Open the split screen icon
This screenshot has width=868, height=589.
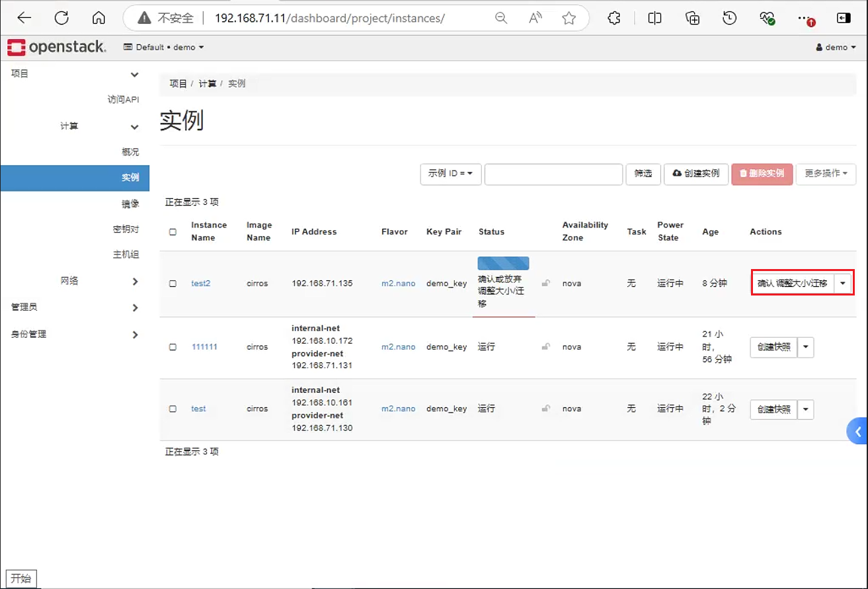click(654, 19)
